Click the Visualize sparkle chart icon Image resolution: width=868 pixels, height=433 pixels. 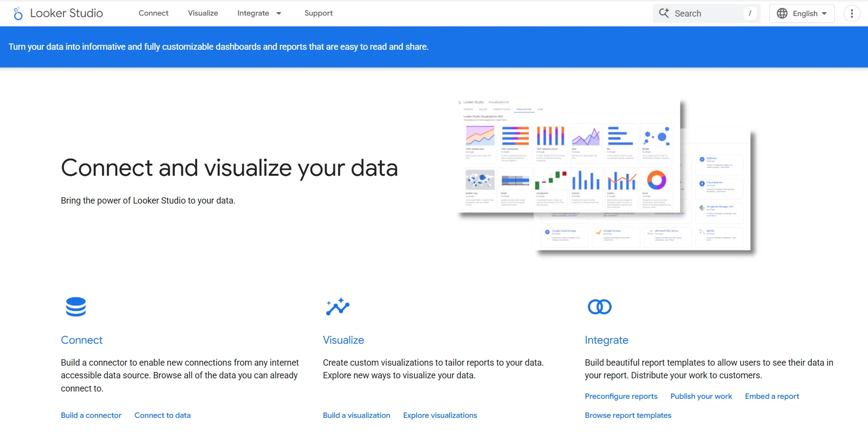pyautogui.click(x=338, y=307)
